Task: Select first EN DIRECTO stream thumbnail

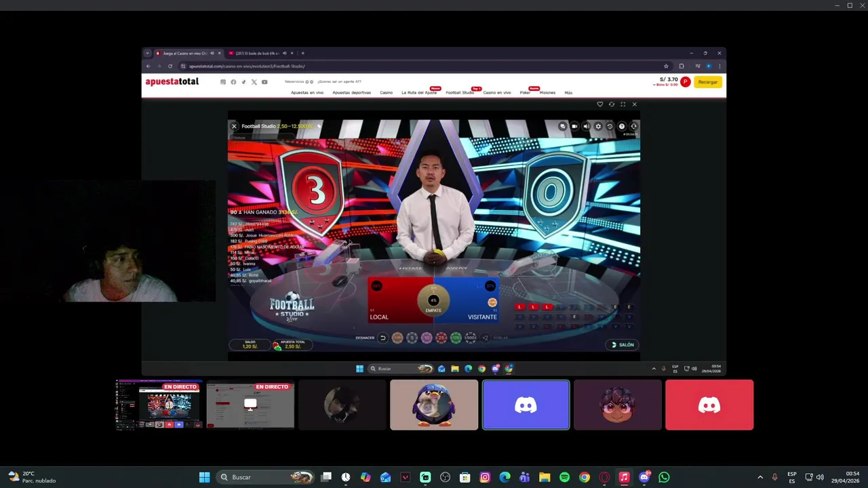Action: [x=159, y=405]
